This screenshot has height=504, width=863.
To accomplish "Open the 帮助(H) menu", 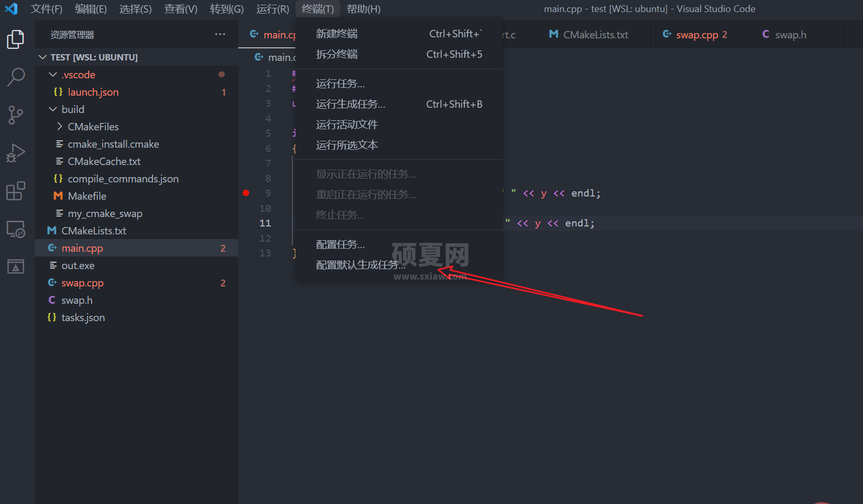I will (363, 9).
